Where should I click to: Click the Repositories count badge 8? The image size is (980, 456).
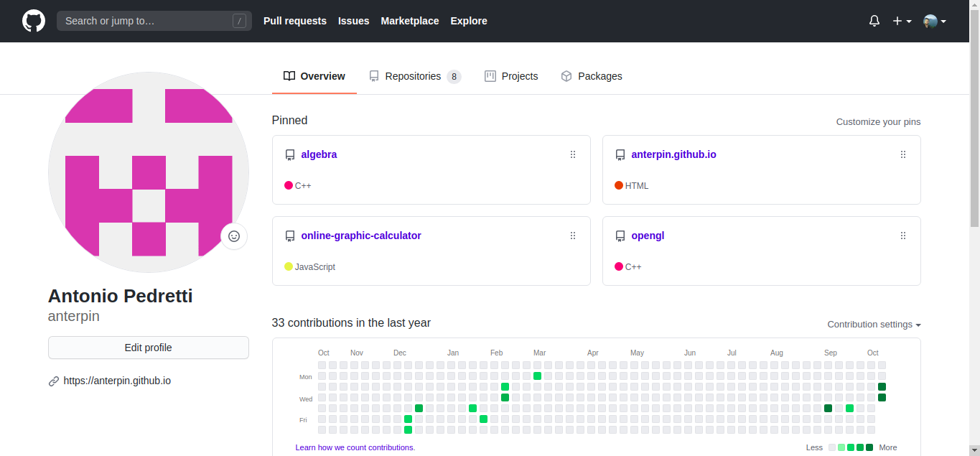coord(454,77)
